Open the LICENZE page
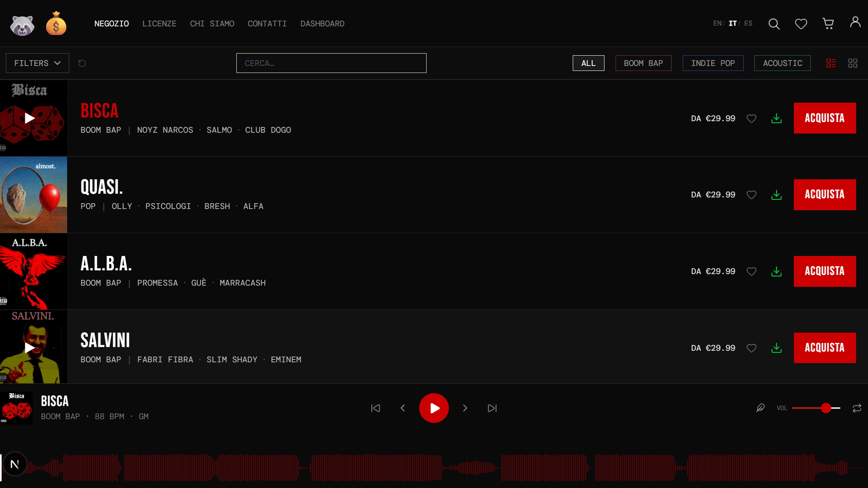Image resolution: width=868 pixels, height=488 pixels. (159, 23)
